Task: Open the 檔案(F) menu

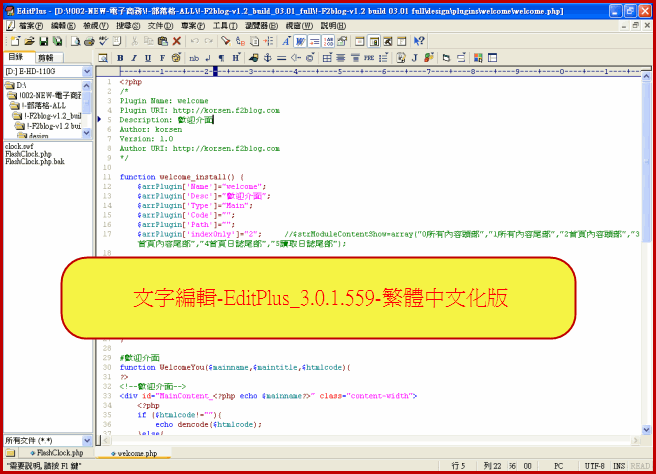Action: (x=30, y=24)
